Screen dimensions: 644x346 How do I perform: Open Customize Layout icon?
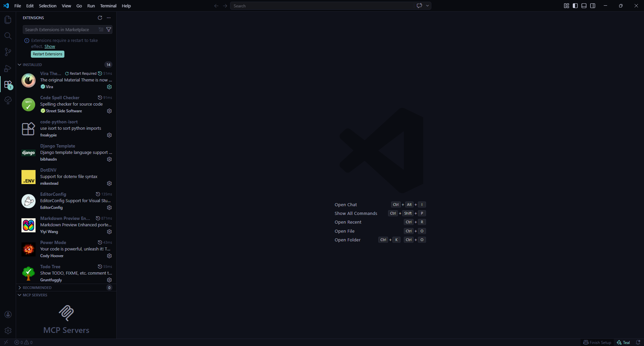point(567,6)
